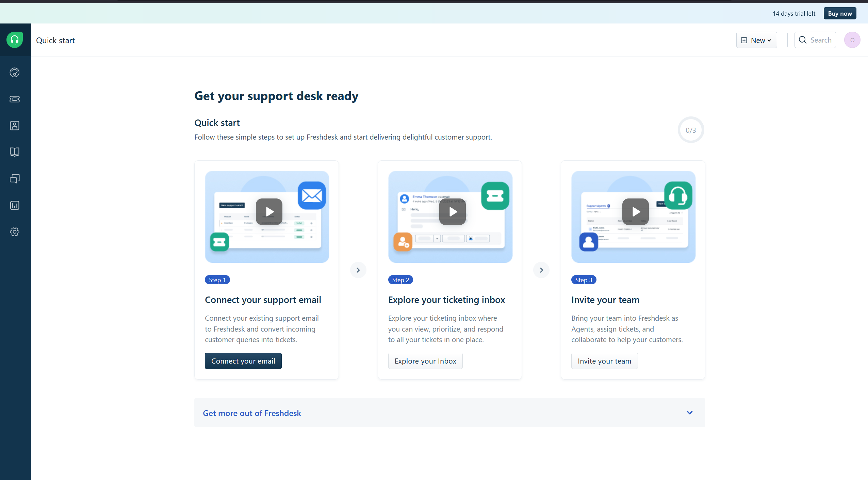The height and width of the screenshot is (480, 868).
Task: Click the 0/3 progress indicator
Action: click(691, 130)
